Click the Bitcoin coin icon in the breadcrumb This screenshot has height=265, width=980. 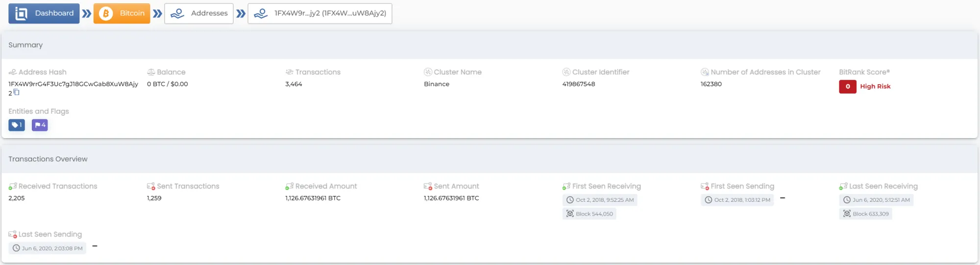click(x=106, y=13)
